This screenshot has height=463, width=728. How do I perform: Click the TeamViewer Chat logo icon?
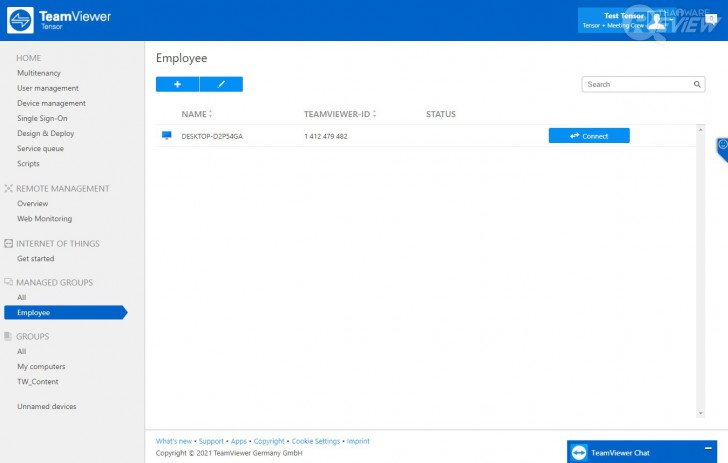(x=579, y=452)
